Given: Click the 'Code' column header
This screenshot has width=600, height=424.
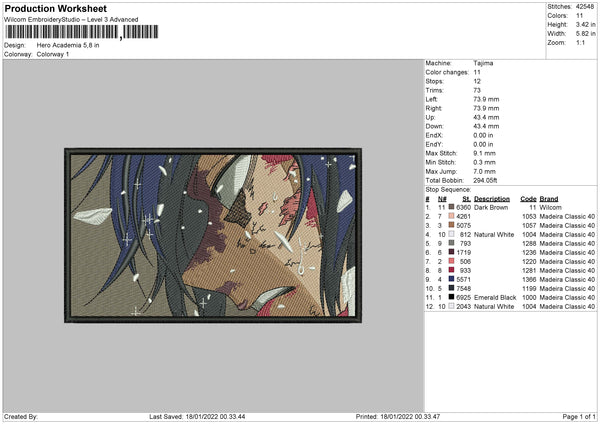Looking at the screenshot, I should coord(528,199).
